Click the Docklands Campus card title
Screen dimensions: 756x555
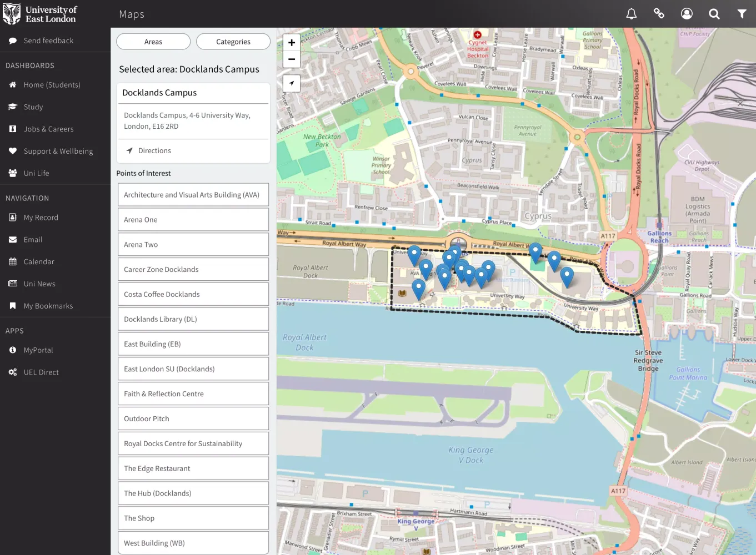[159, 93]
